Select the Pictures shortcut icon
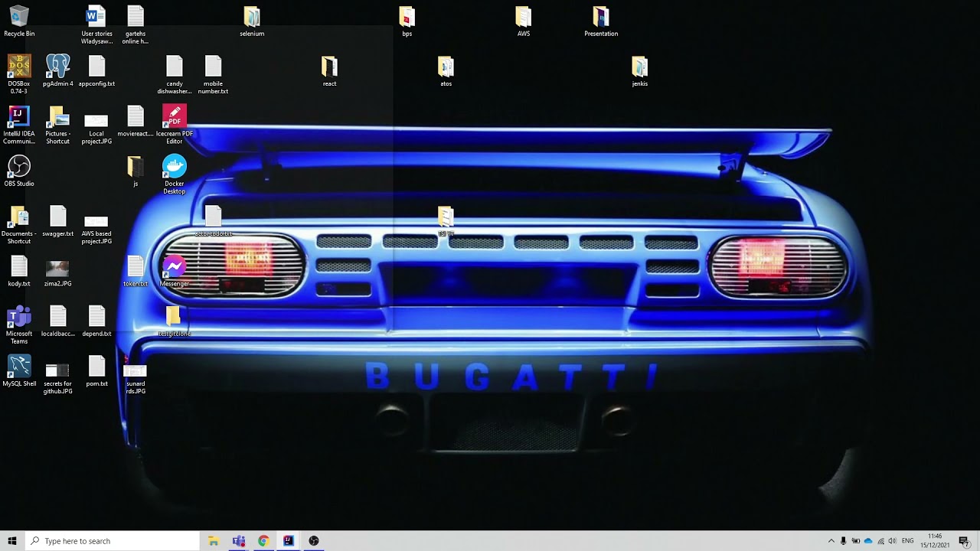The image size is (980, 551). [x=58, y=125]
